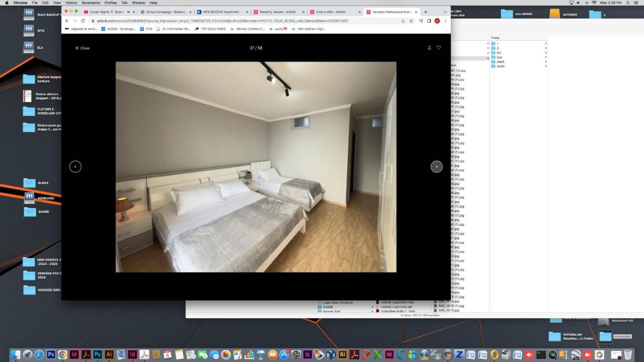Save listing with the heart icon
Screen dimensions: 644x362
(438, 48)
